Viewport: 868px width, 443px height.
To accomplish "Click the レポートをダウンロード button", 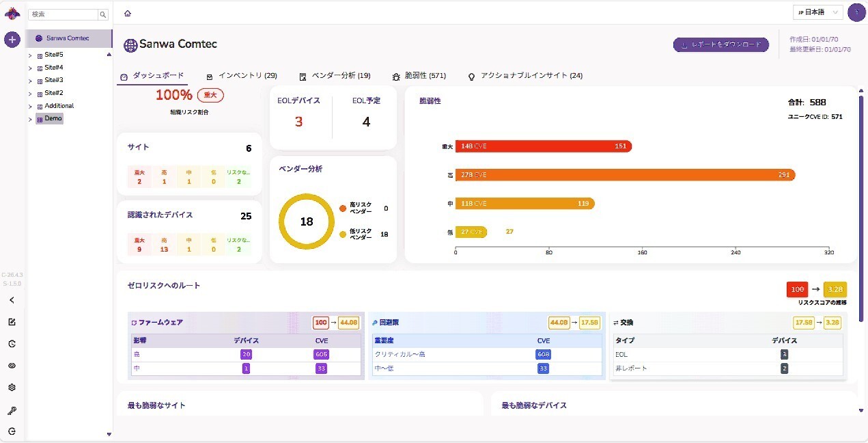I will [720, 44].
